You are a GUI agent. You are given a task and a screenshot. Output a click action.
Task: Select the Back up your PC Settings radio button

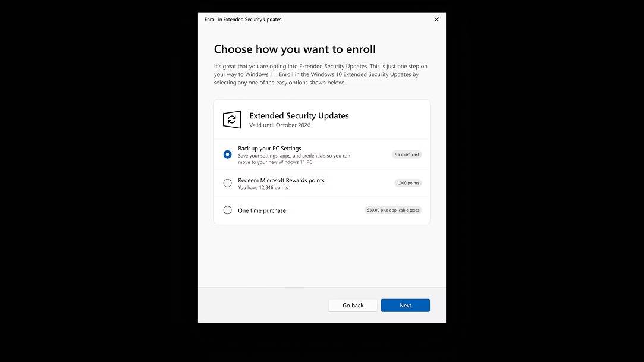tap(227, 155)
